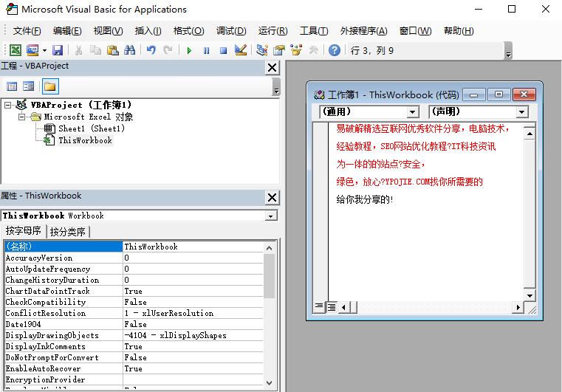Screen dimensions: 562x392
Task: Select the CheckCompatibility property row
Action: pos(134,302)
